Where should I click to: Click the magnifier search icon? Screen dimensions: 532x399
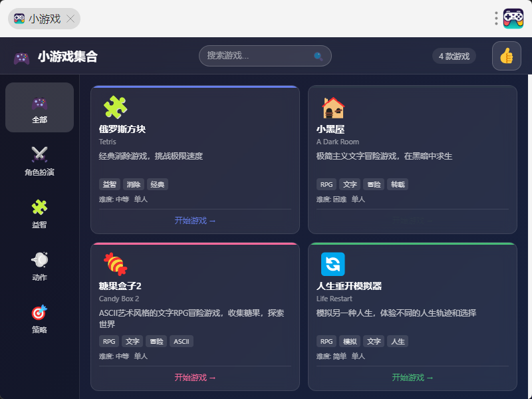[x=318, y=56]
